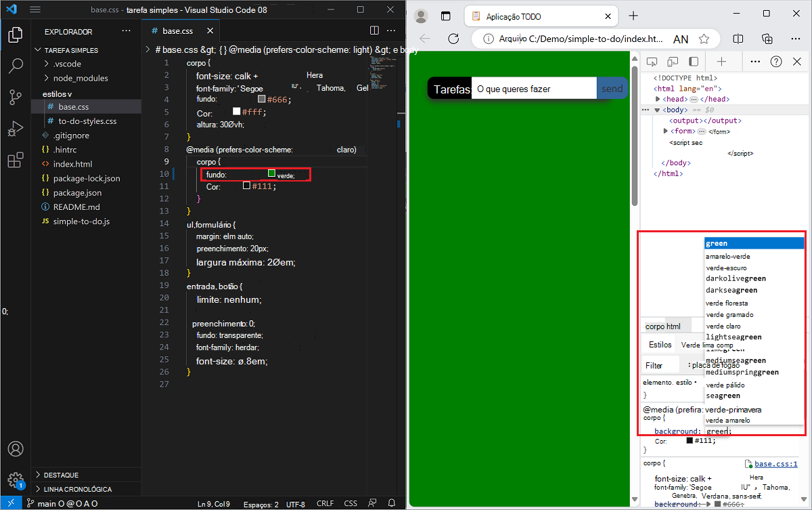Open the VS Code hamburger menu
The width and height of the screenshot is (812, 510).
(x=35, y=9)
